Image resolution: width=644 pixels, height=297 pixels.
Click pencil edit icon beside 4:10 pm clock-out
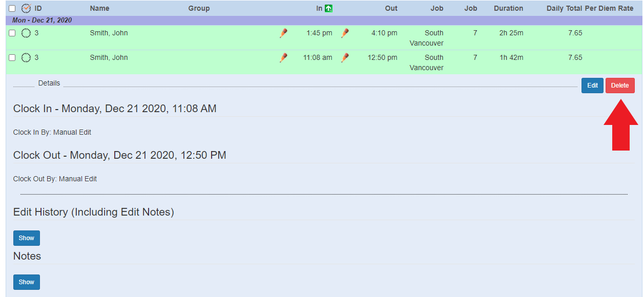[345, 33]
